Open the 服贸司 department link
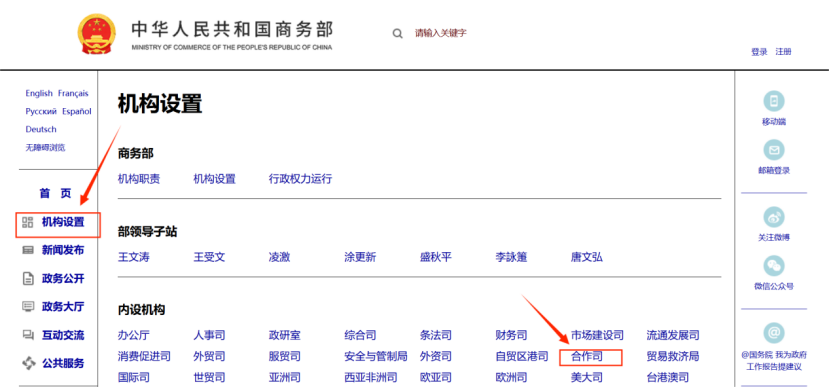The height and width of the screenshot is (388, 830). point(284,356)
